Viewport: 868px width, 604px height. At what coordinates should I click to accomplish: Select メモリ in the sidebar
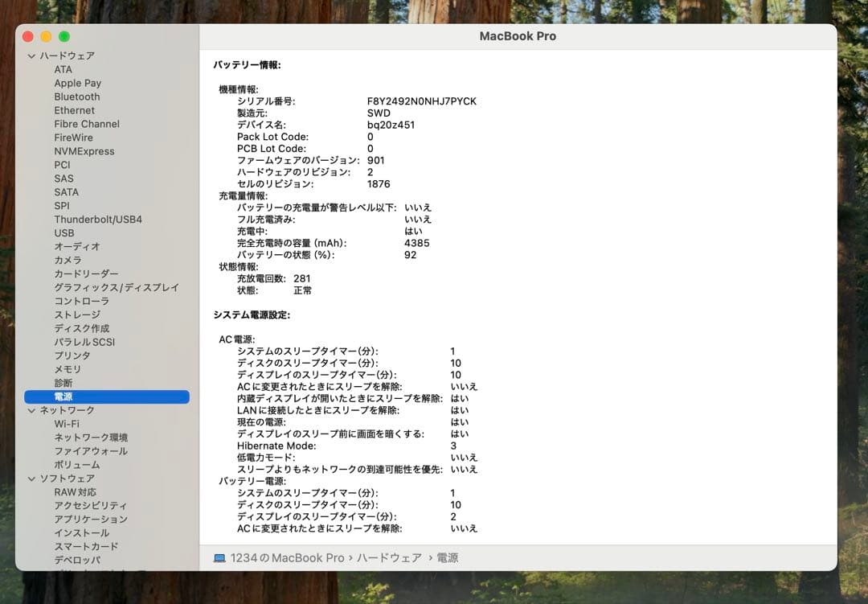(68, 370)
